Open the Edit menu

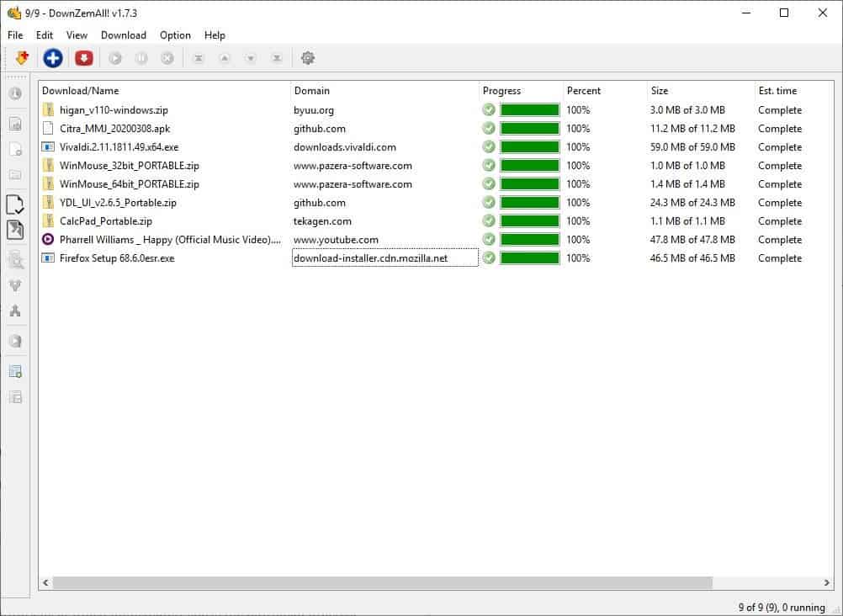coord(44,35)
